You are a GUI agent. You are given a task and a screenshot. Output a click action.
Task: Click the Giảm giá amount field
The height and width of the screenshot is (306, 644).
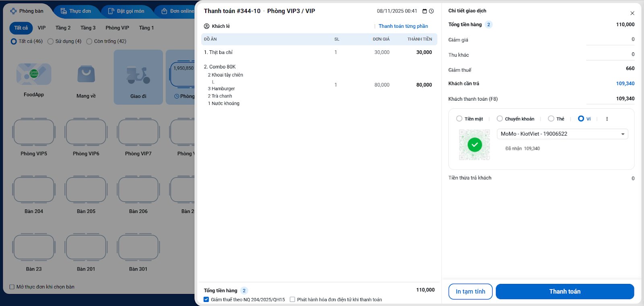[610, 39]
